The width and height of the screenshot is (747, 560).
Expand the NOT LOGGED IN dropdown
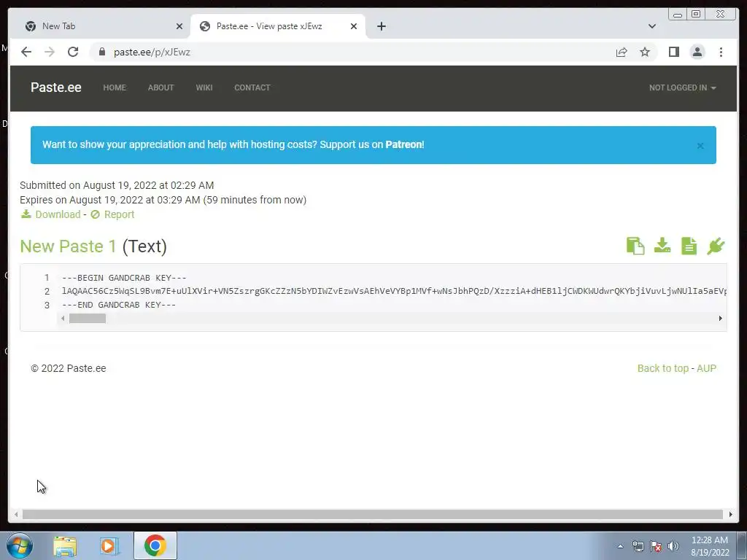(682, 87)
